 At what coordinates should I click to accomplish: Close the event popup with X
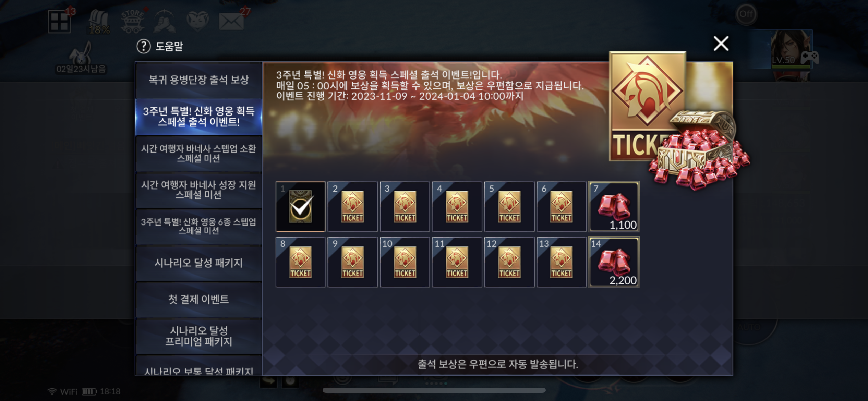pyautogui.click(x=721, y=44)
